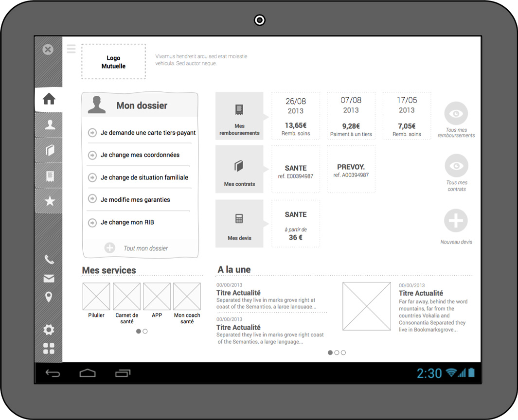Show all via Tous mes contrats eye icon

pos(456,166)
